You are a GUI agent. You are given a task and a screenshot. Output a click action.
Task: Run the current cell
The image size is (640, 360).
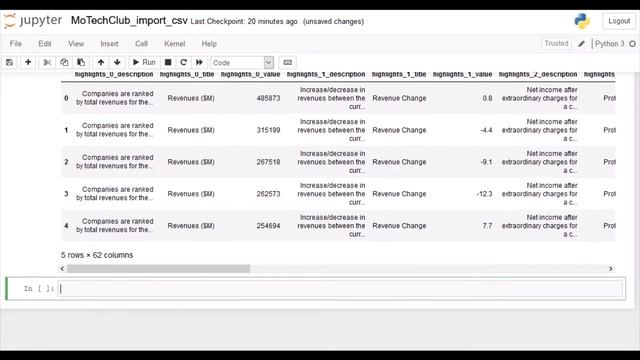[x=144, y=62]
